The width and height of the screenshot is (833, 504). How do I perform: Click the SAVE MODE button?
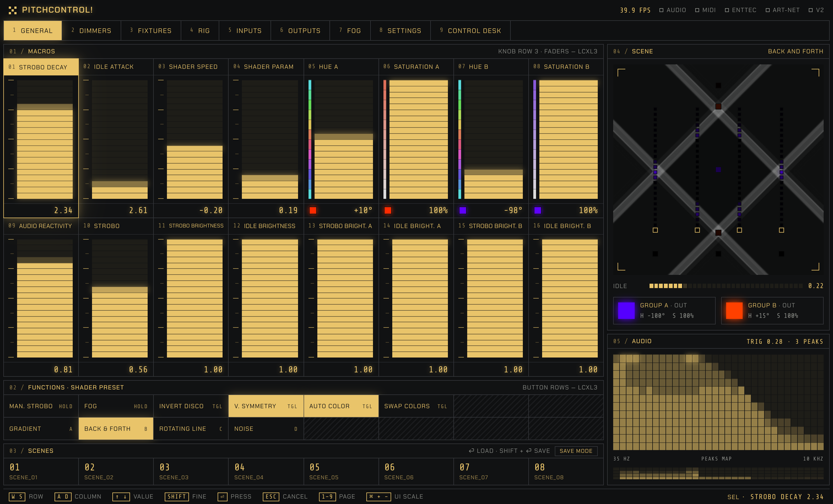coord(576,451)
